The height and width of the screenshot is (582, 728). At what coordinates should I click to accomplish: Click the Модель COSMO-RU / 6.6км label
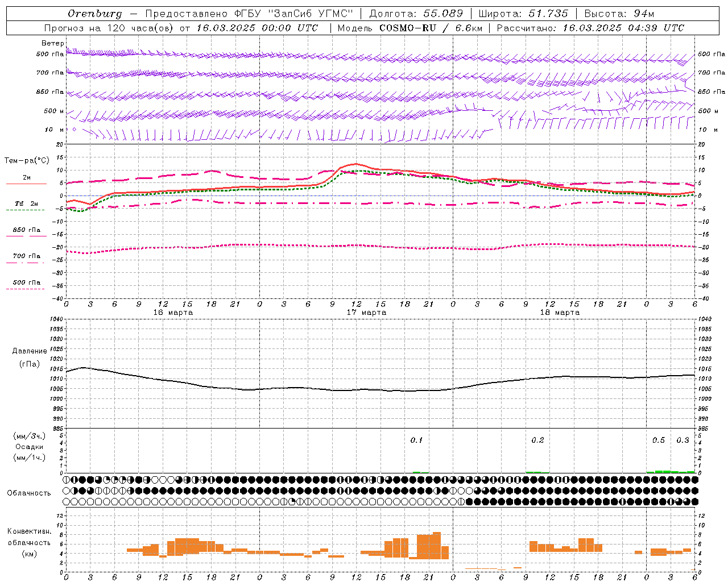[410, 28]
